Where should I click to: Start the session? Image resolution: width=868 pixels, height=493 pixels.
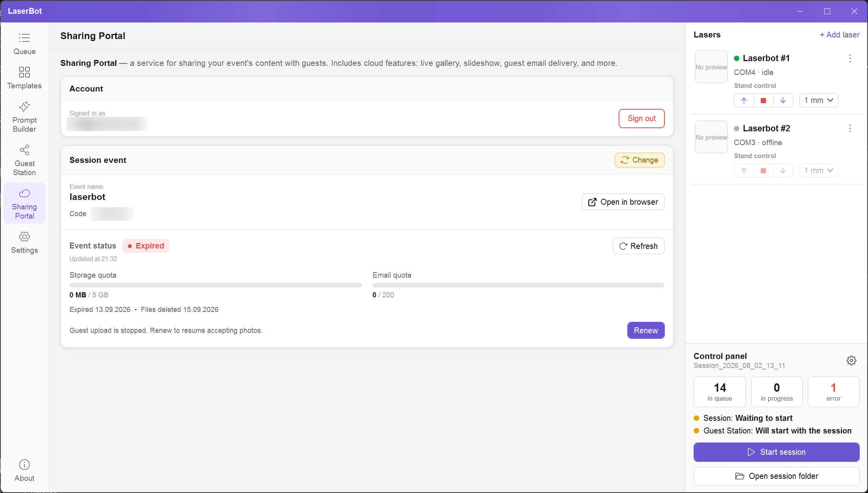point(776,452)
